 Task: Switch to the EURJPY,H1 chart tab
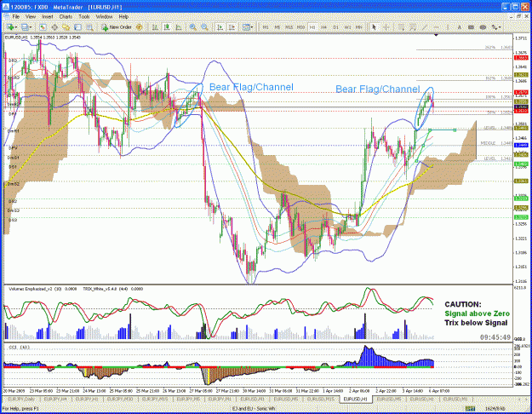(88, 399)
